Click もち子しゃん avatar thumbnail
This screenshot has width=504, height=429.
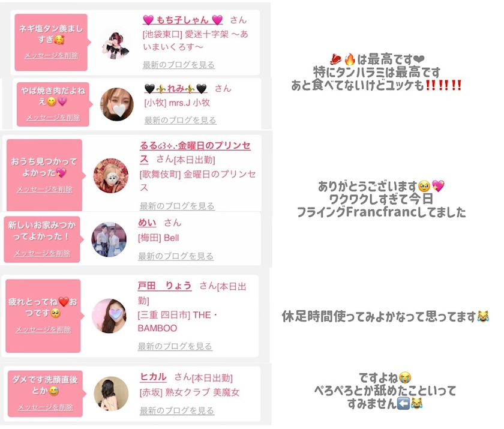click(116, 43)
